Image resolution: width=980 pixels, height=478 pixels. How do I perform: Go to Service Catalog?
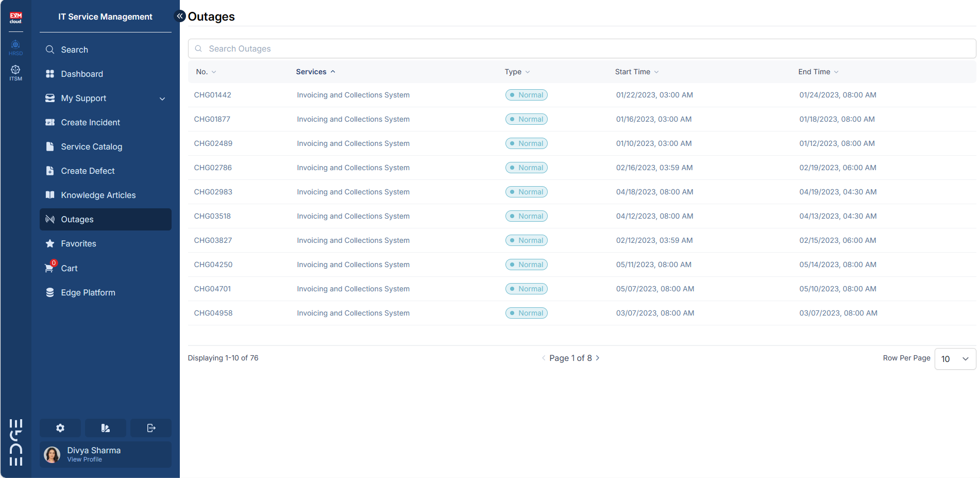91,146
